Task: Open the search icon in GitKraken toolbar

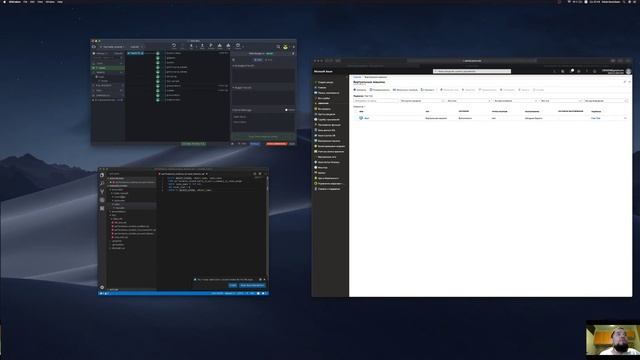Action: 278,47
